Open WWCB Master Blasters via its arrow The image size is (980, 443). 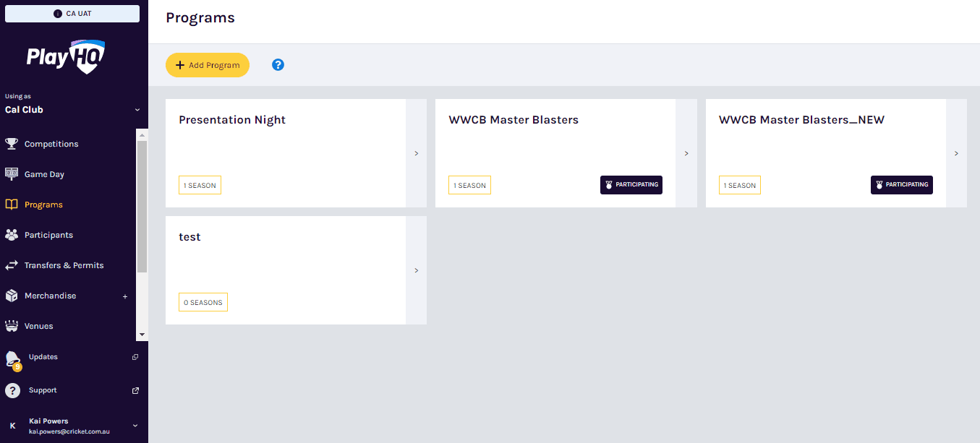686,153
